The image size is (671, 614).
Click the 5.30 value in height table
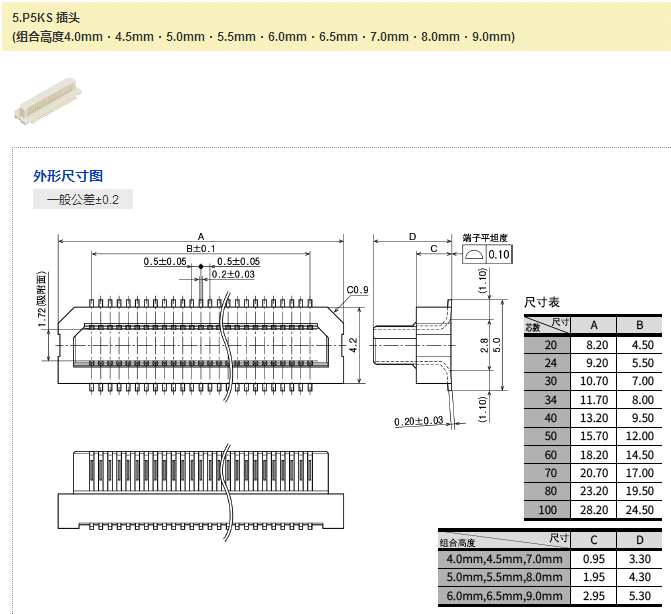637,597
